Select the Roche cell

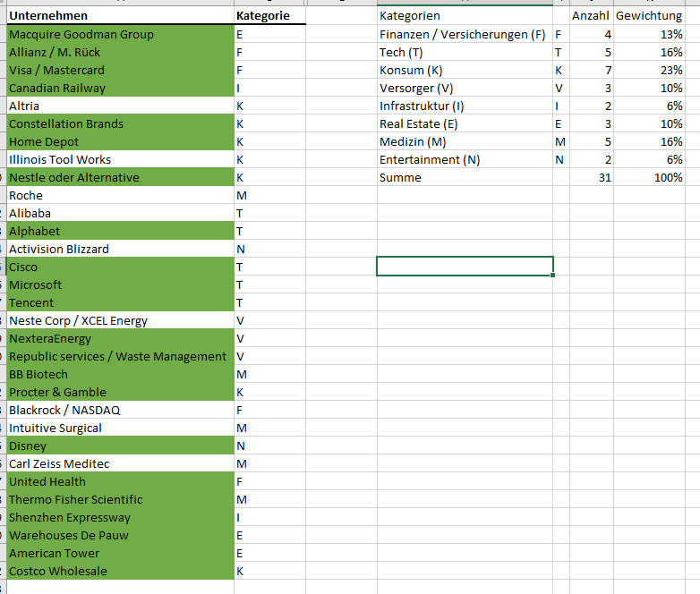pyautogui.click(x=121, y=195)
